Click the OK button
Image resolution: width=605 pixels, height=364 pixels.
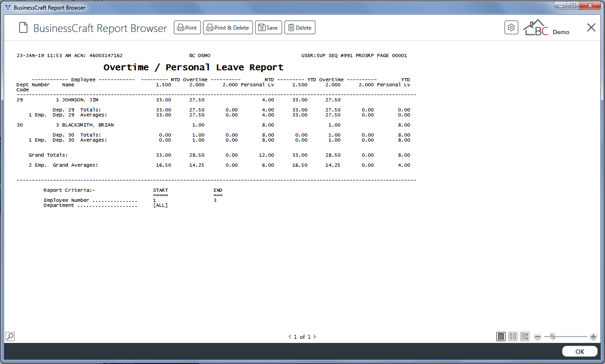(x=580, y=351)
